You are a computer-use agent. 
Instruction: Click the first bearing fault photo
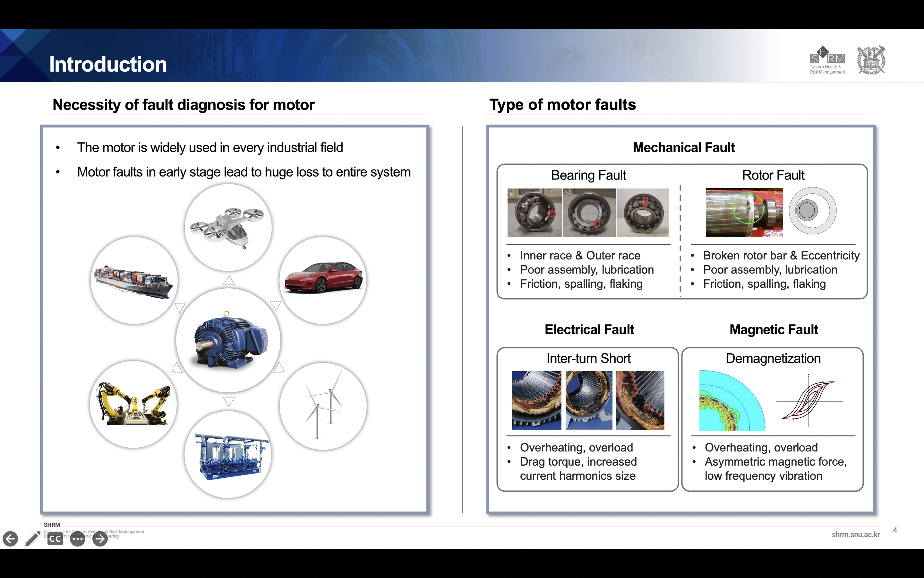tap(535, 213)
